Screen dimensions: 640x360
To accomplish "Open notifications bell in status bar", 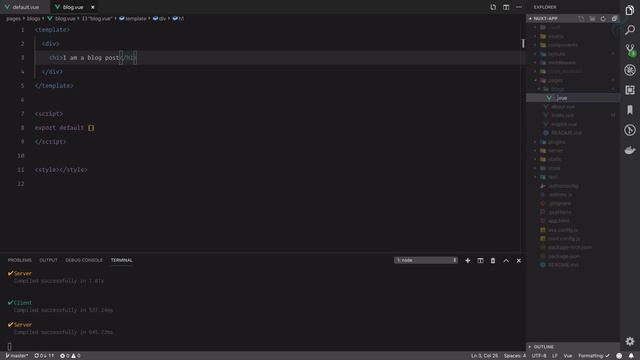I will tap(631, 356).
